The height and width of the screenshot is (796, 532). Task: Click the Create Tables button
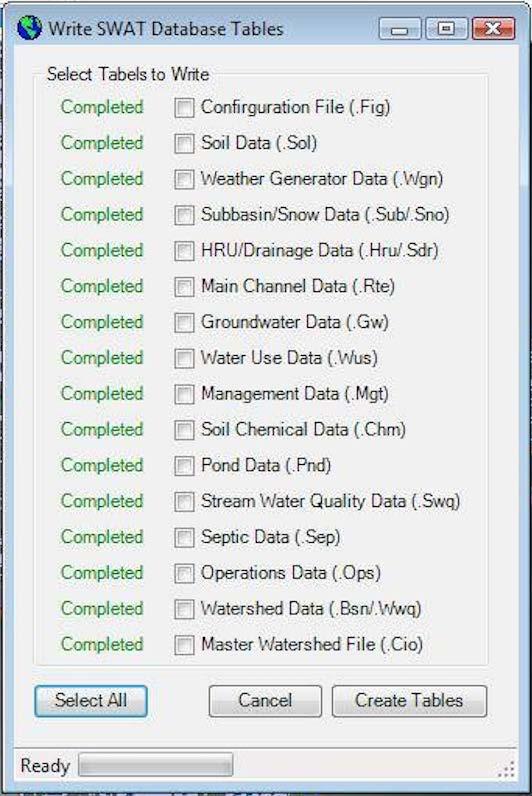pyautogui.click(x=409, y=701)
